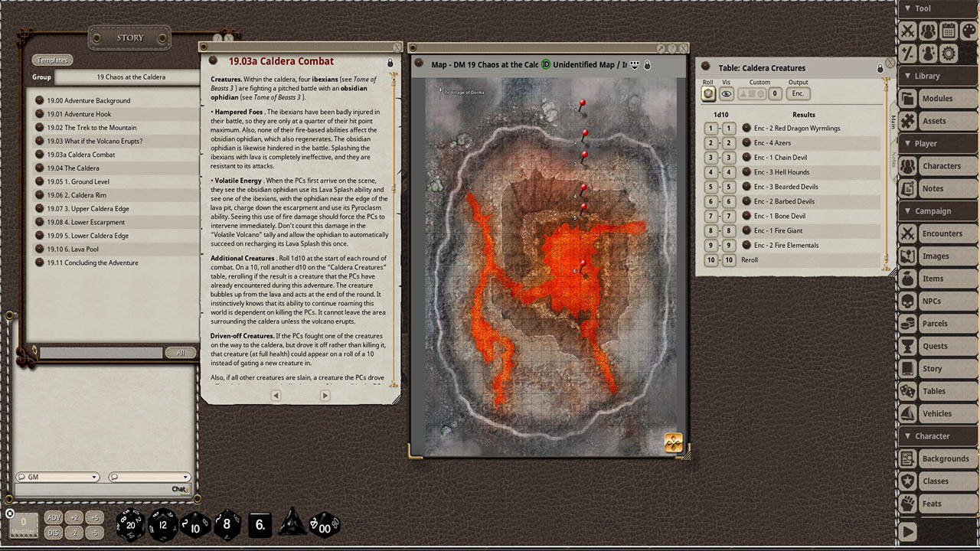Open the Modifiers tool
980x551 pixels.
tap(907, 53)
